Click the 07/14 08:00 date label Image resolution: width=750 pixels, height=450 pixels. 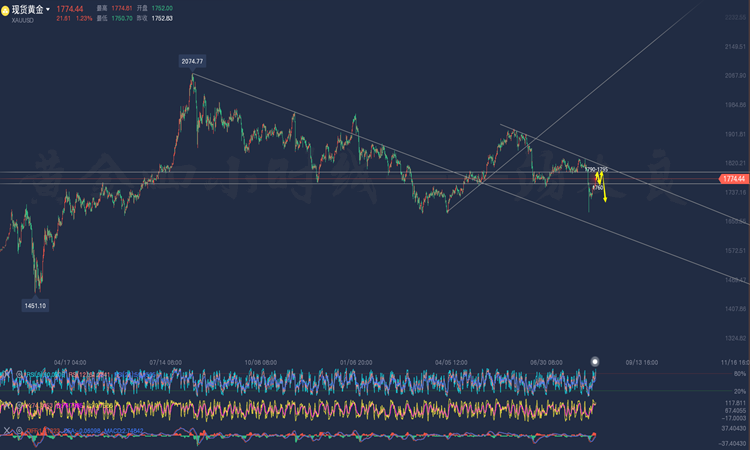165,362
